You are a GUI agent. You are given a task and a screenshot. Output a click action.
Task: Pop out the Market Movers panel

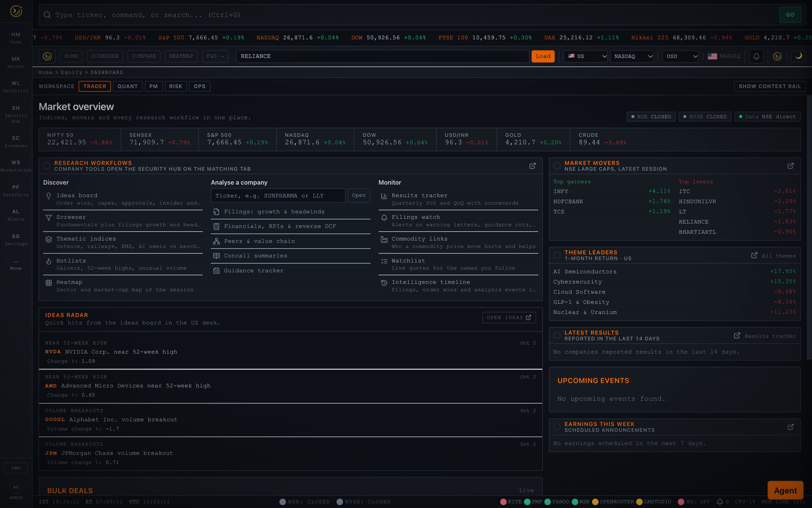pos(791,166)
